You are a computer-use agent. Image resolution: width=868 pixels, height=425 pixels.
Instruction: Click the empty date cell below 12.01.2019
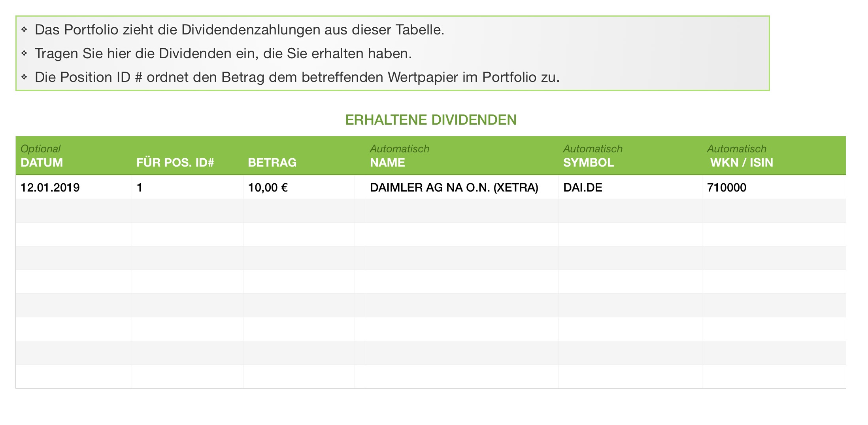(x=74, y=211)
